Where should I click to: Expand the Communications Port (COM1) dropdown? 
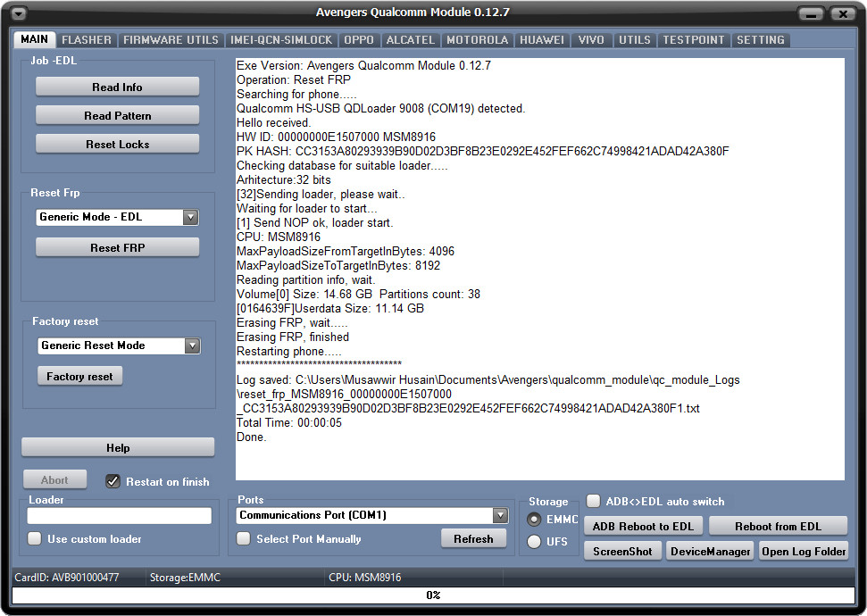point(500,515)
